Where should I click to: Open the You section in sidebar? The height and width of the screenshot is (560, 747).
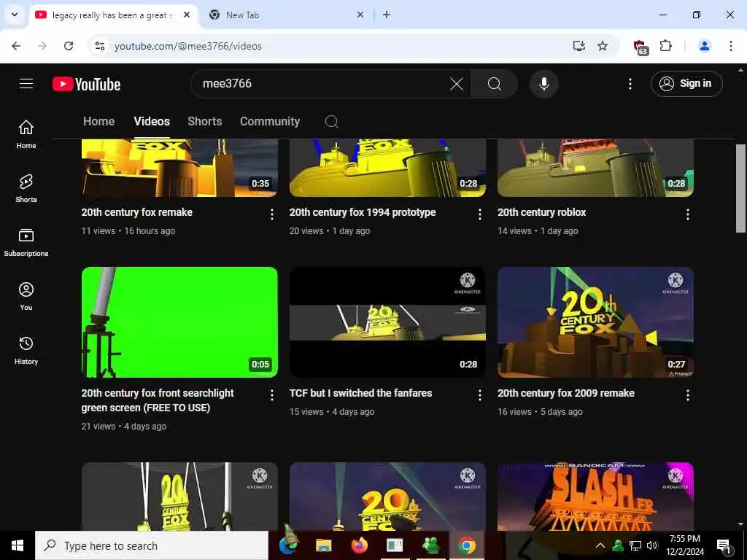point(26,296)
